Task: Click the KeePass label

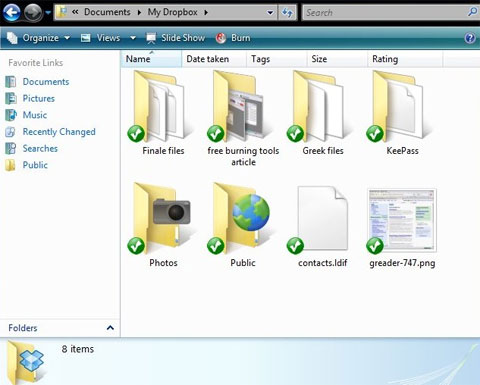Action: [x=402, y=151]
